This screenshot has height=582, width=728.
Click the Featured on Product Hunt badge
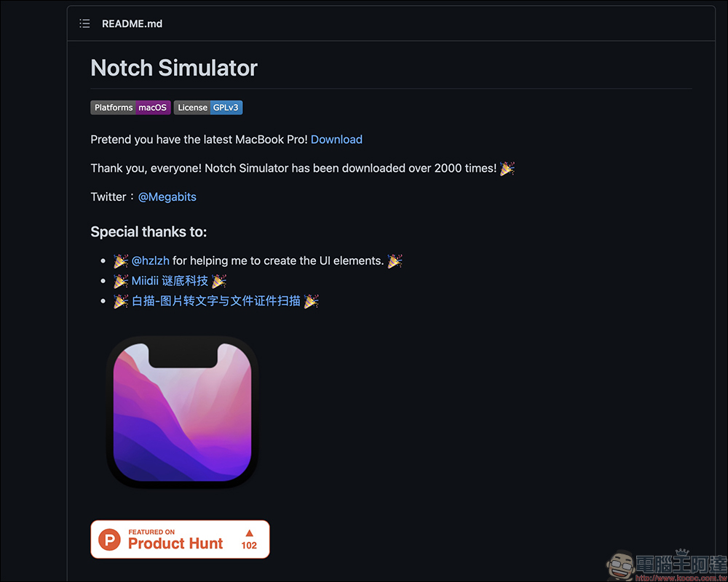click(180, 539)
